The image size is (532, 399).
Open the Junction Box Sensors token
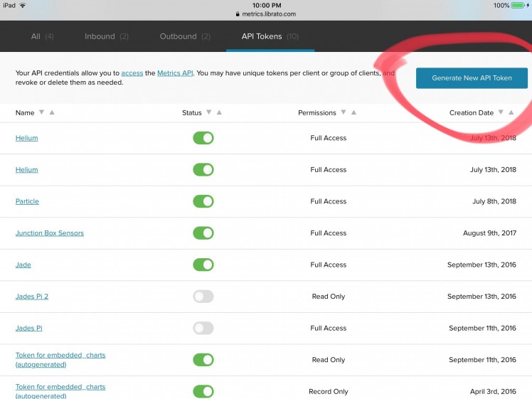[x=50, y=233]
